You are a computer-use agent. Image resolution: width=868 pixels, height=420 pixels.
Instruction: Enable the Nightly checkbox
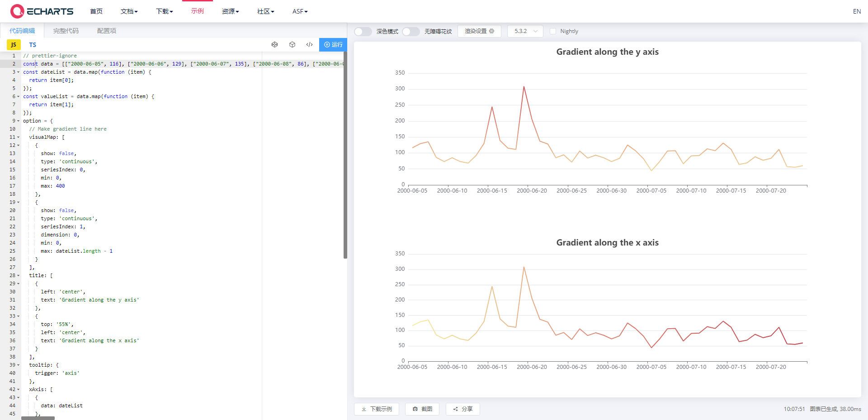click(552, 31)
